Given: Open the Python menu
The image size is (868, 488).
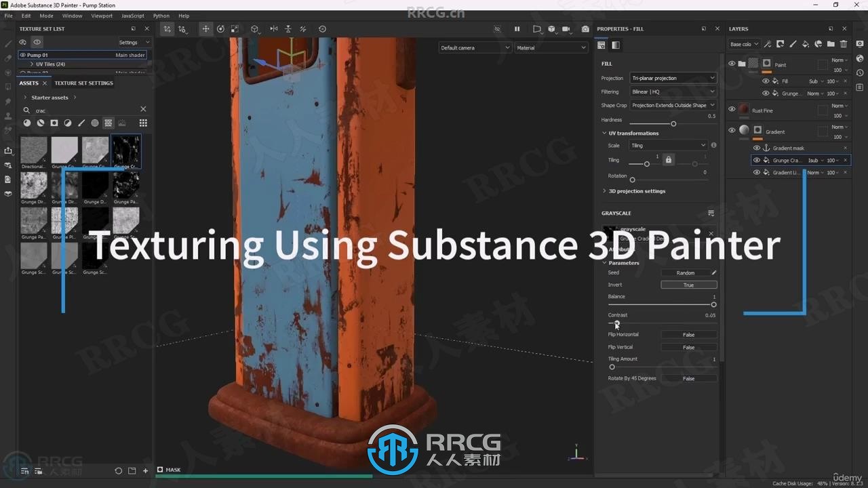Looking at the screenshot, I should (161, 16).
